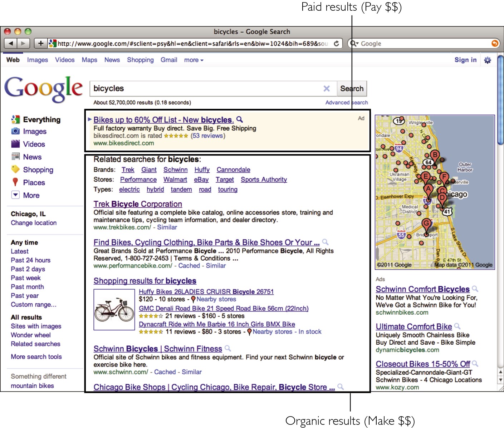Image resolution: width=504 pixels, height=428 pixels.
Task: Filter results by Past 24 hours
Action: [x=30, y=260]
